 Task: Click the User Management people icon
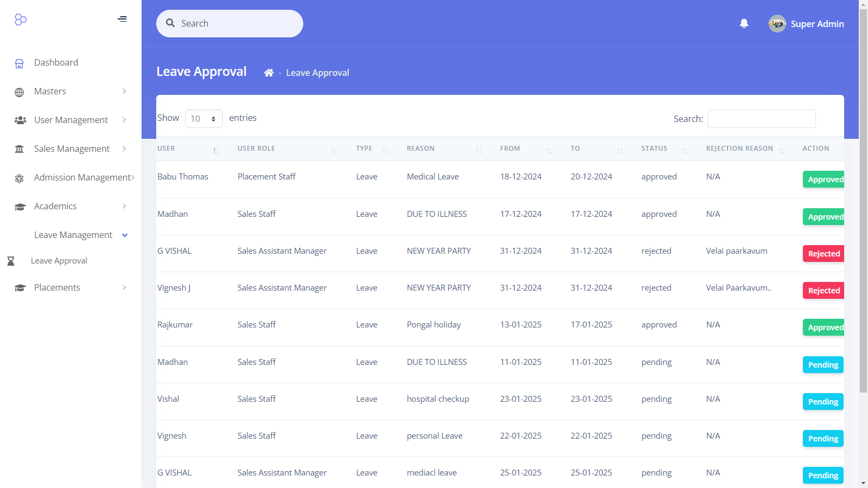click(20, 120)
